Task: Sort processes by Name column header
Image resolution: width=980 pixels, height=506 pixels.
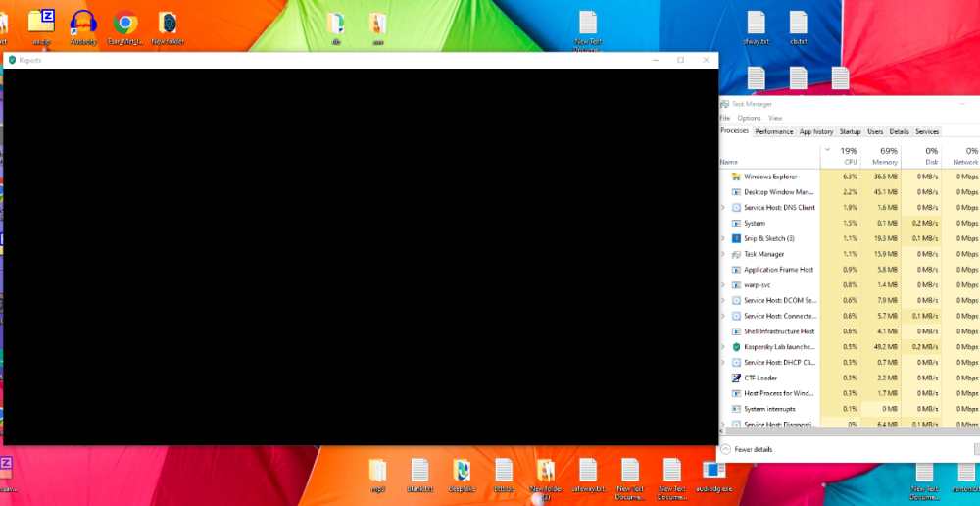Action: (x=769, y=156)
